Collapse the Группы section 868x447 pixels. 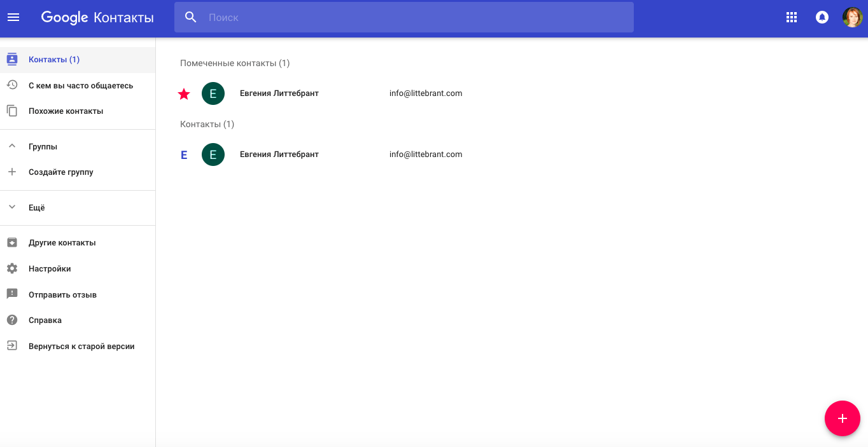(12, 146)
